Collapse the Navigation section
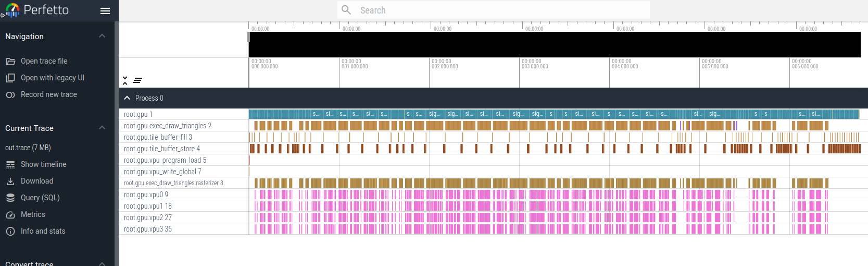The image size is (868, 266). tap(102, 36)
